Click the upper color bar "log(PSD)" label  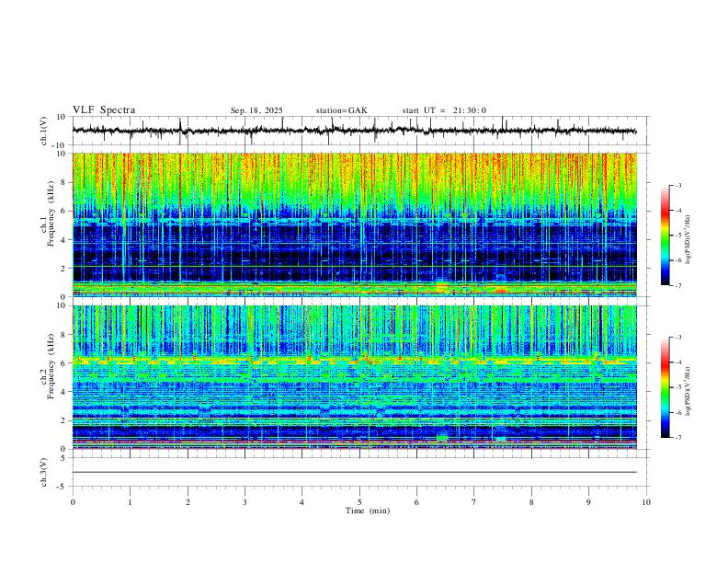(688, 240)
